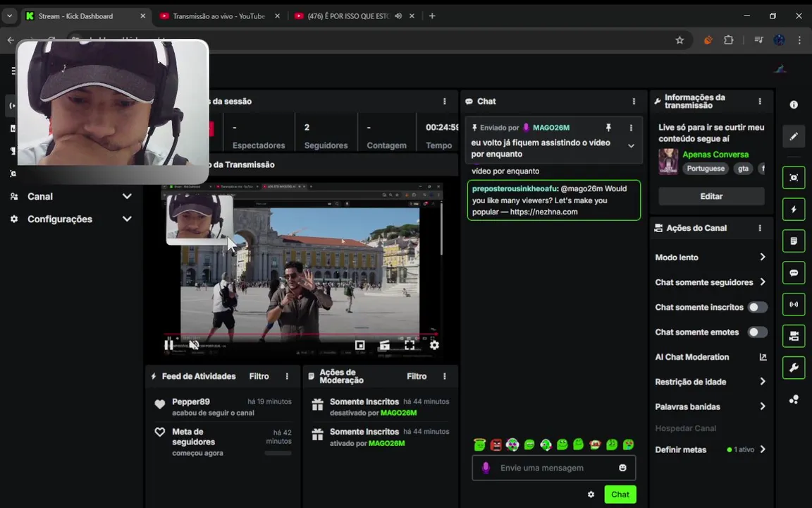
Task: Open the chat panel three-dot menu
Action: coord(634,102)
